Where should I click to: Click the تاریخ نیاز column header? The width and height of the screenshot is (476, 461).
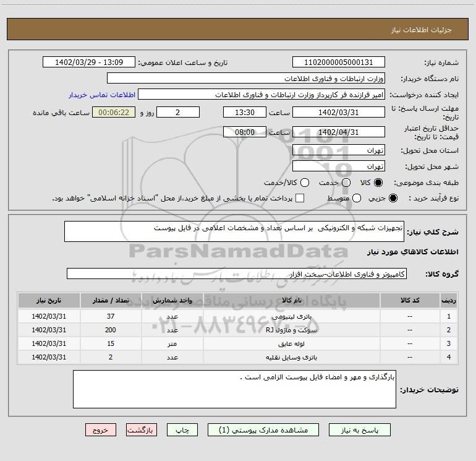(x=49, y=300)
